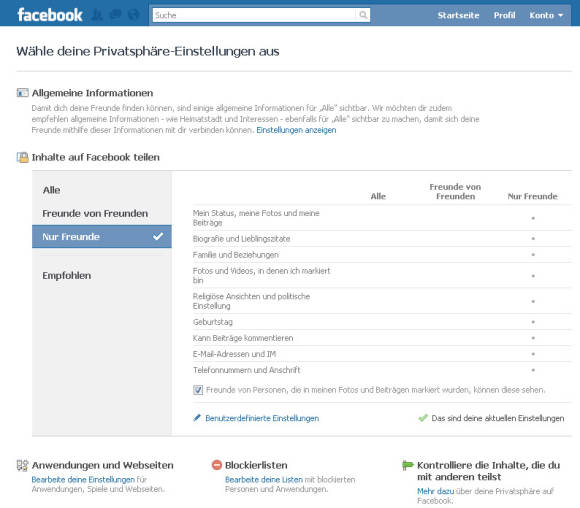Image resolution: width=580 pixels, height=508 pixels.
Task: Click the Biografie und Lieblingszitate row
Action: click(382, 239)
